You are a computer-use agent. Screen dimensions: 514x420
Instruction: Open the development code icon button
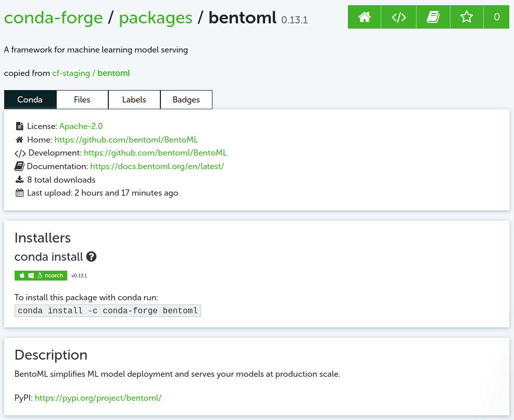[398, 17]
